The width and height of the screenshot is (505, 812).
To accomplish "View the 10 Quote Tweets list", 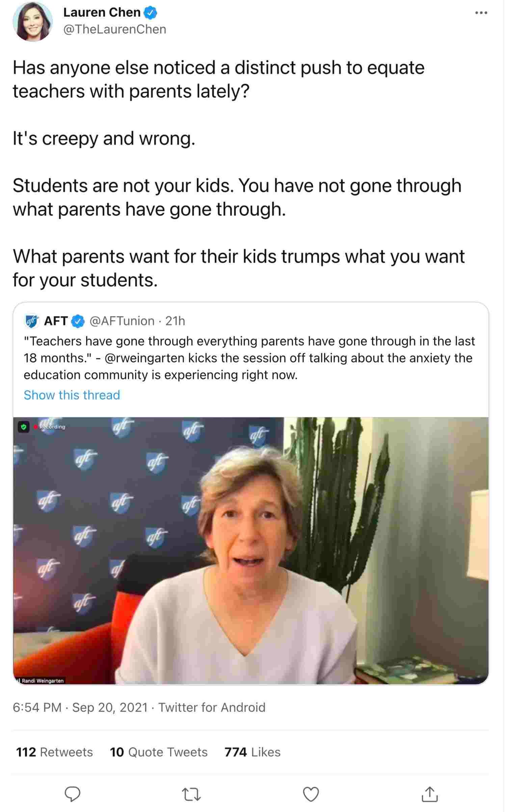I will [x=159, y=752].
